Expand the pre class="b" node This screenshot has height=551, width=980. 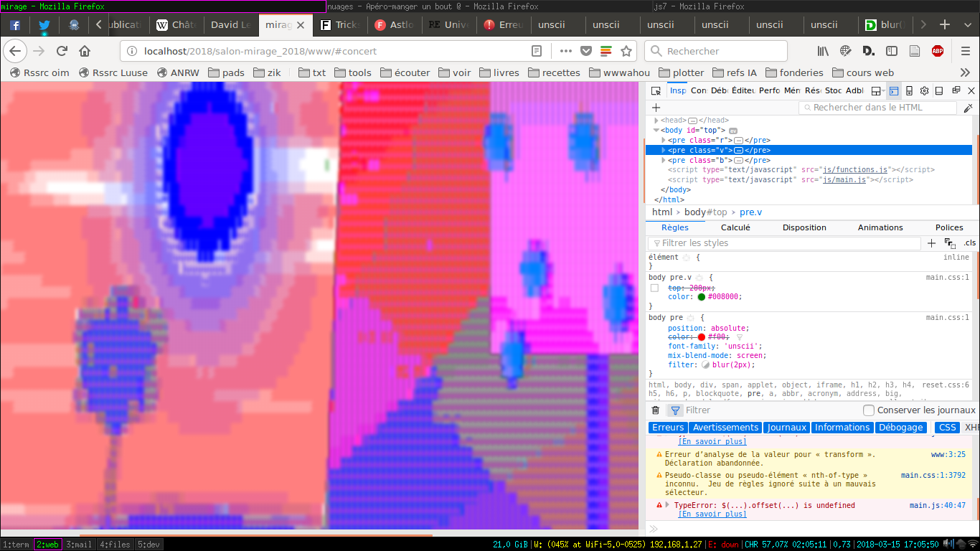[x=664, y=161]
